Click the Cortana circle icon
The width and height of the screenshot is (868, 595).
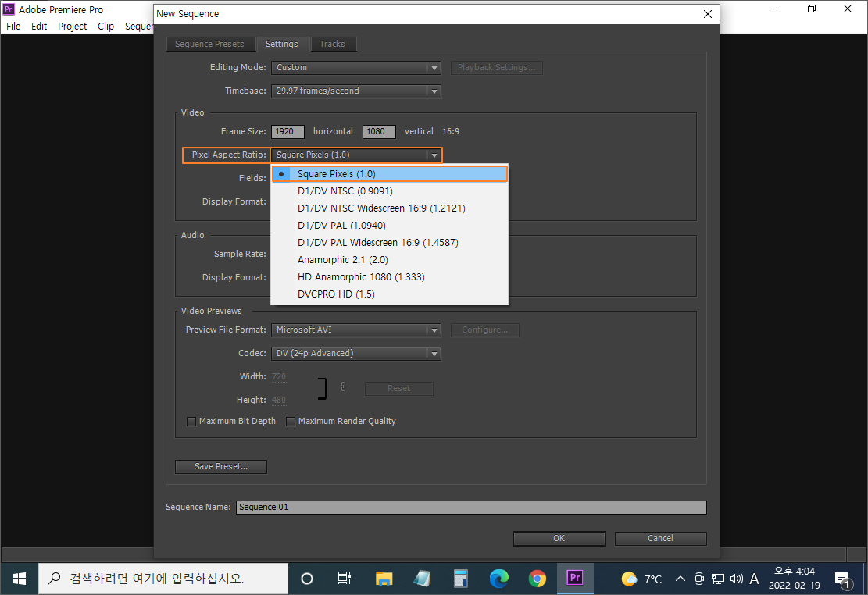coord(307,579)
